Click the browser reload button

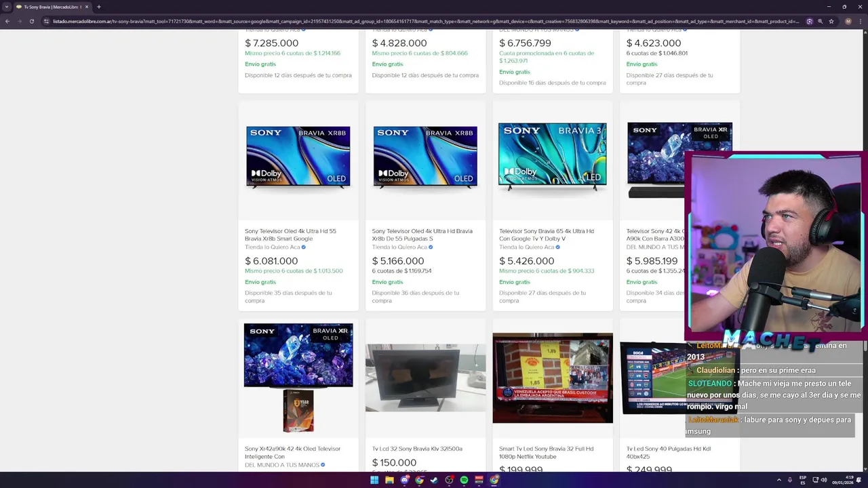(31, 21)
